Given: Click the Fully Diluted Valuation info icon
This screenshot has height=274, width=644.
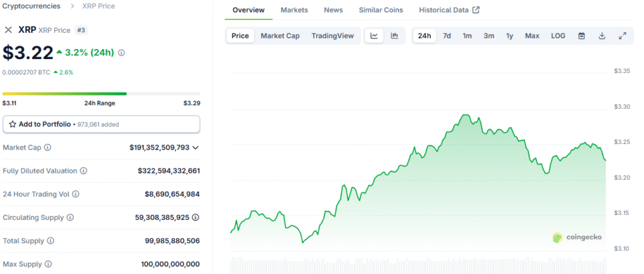Looking at the screenshot, I should [84, 171].
